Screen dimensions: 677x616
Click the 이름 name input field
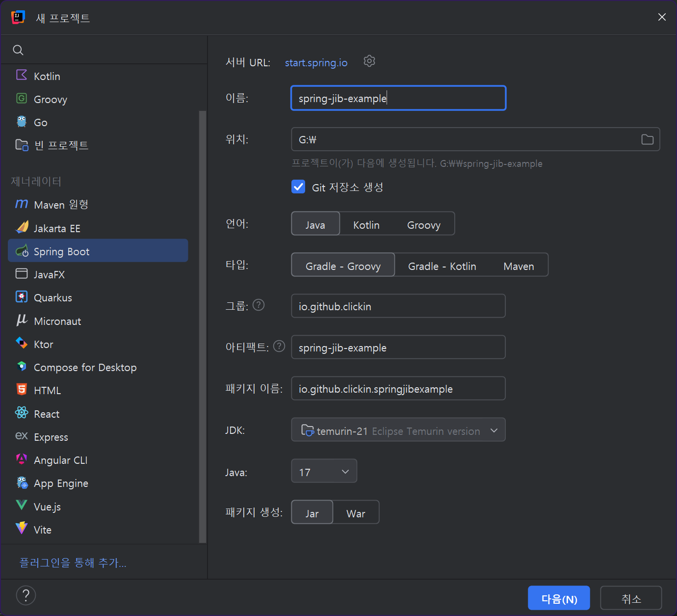[x=398, y=98]
